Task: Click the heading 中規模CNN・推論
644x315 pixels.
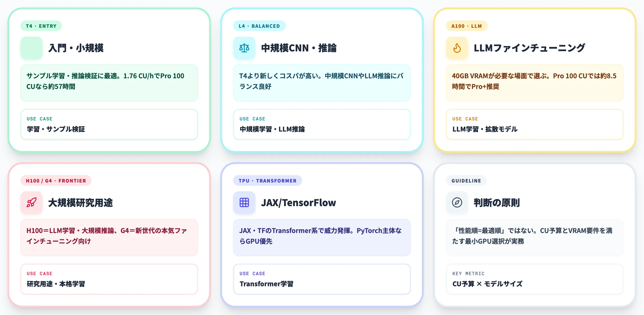Action: tap(299, 48)
